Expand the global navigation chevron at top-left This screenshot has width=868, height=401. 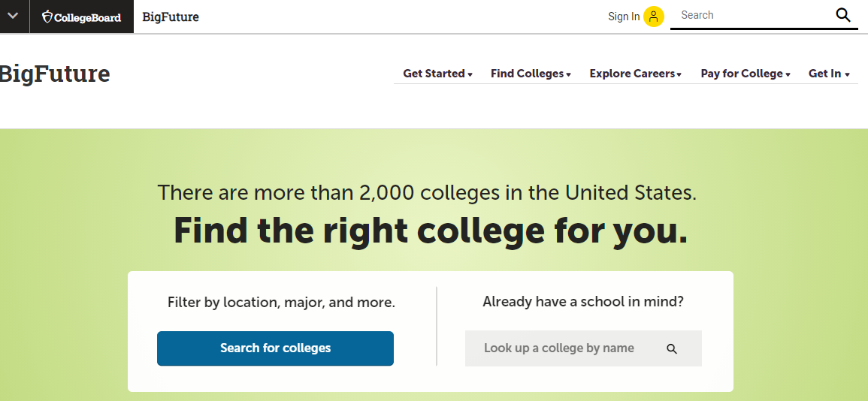click(x=14, y=16)
